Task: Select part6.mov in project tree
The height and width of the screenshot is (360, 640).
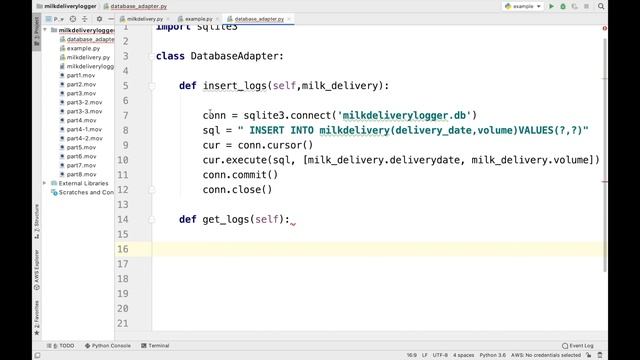Action: [x=78, y=156]
